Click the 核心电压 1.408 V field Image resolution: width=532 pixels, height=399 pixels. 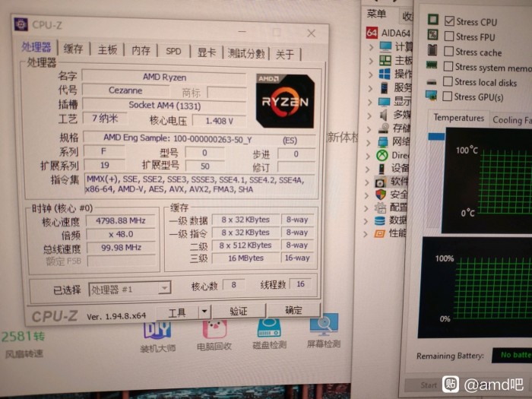tap(219, 121)
